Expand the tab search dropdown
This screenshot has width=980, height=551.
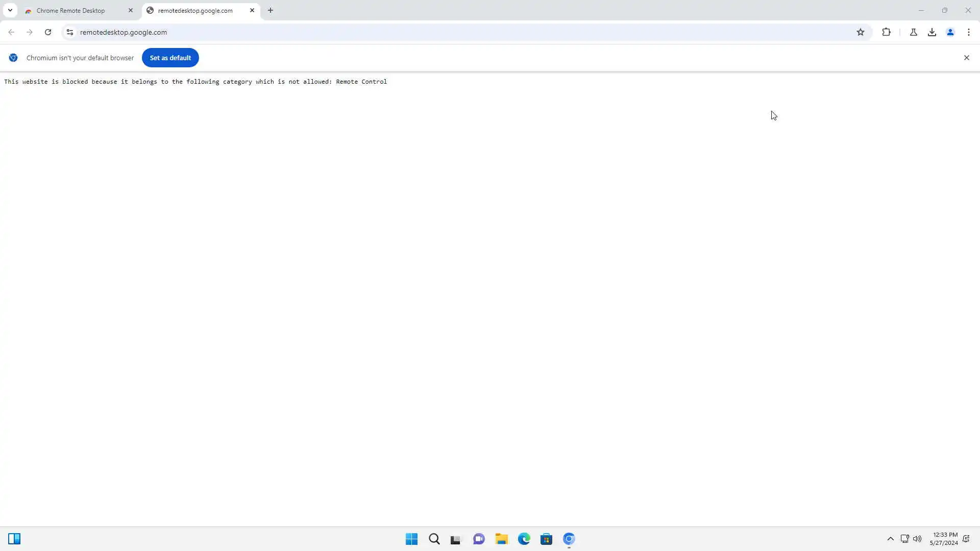10,10
